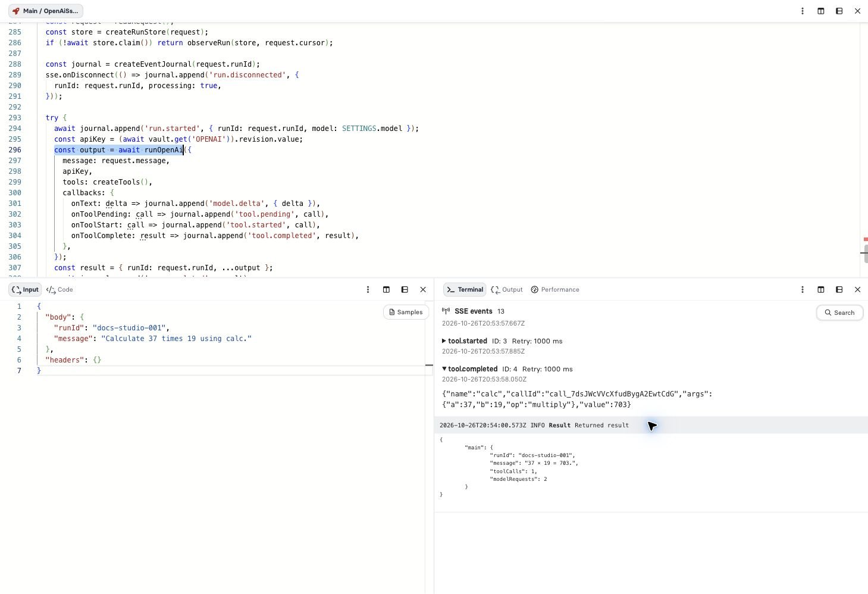Click the "tools: createTools()," code line
This screenshot has width=868, height=594.
click(x=107, y=182)
